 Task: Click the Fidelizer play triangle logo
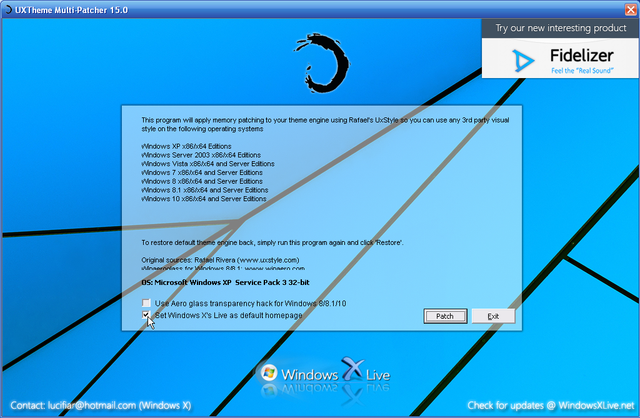point(523,61)
